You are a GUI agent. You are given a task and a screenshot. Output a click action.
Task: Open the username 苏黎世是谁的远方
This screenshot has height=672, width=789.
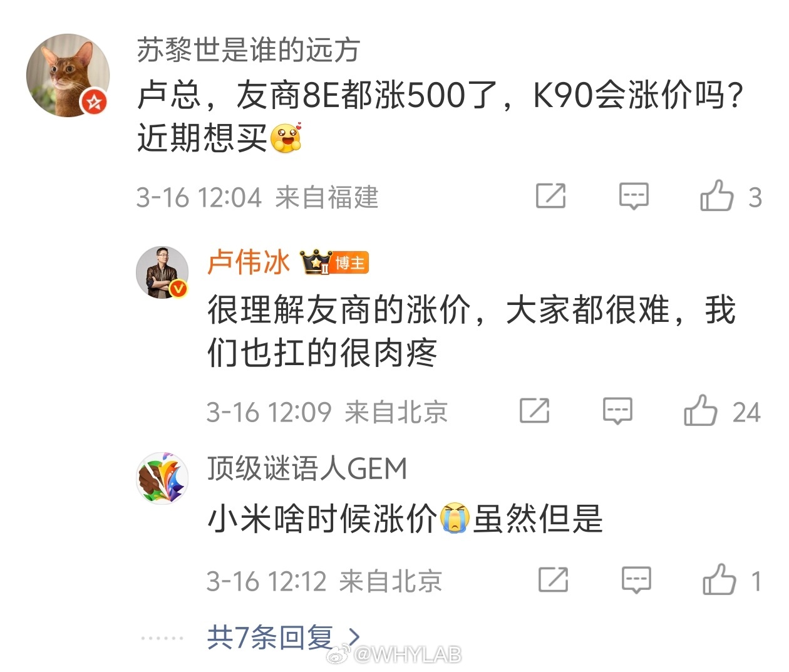(x=248, y=50)
